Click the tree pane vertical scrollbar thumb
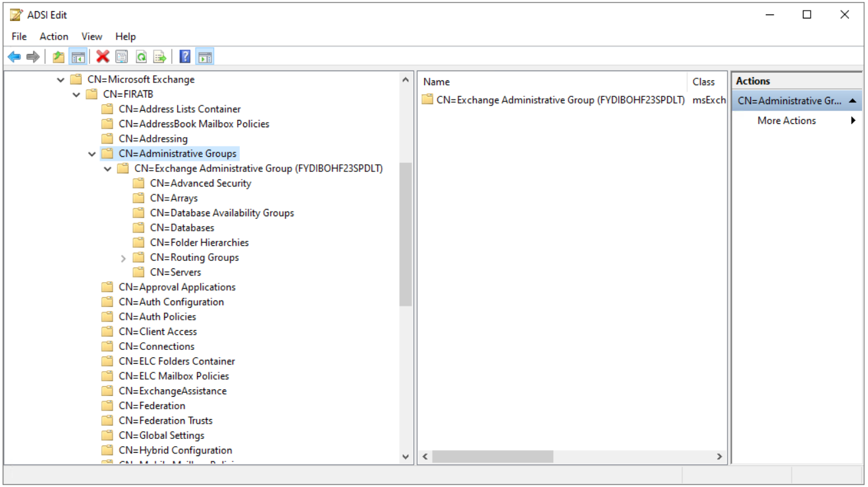868x487 pixels. [406, 234]
